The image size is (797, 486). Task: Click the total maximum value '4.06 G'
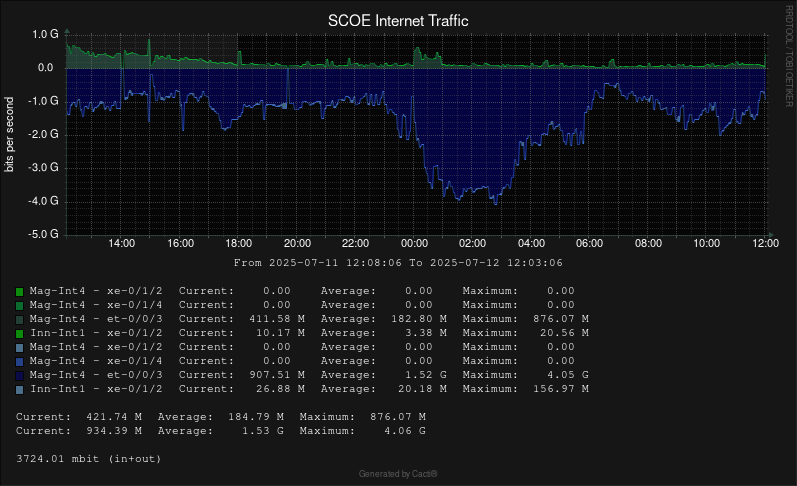[x=405, y=431]
